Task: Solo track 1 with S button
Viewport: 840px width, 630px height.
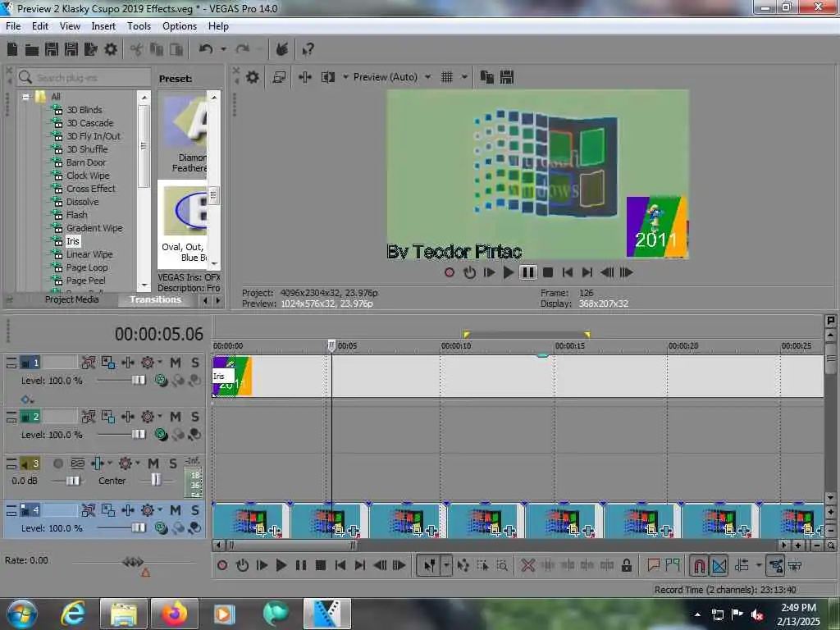Action: (195, 363)
